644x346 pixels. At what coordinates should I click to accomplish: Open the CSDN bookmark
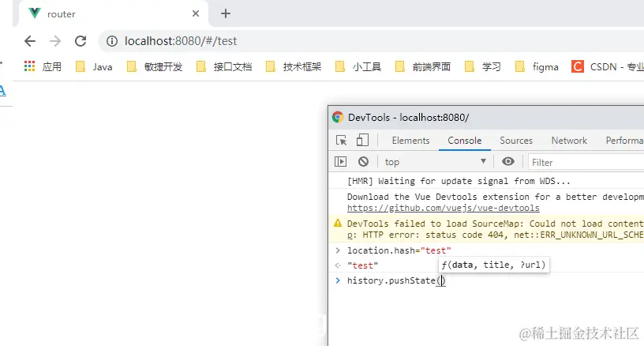tap(608, 66)
